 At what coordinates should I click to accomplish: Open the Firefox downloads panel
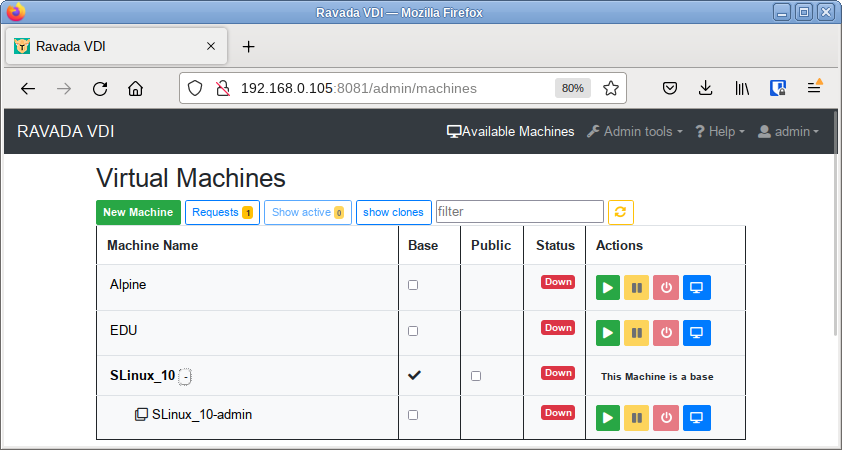pos(706,88)
